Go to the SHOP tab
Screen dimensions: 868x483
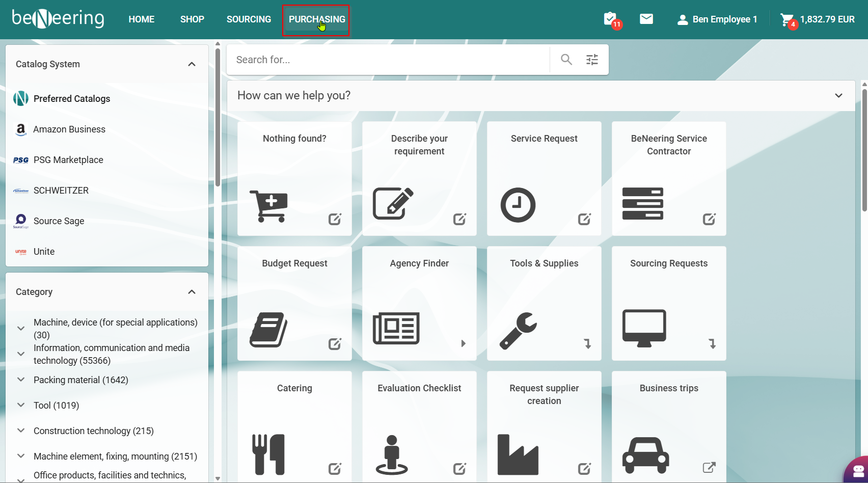pyautogui.click(x=192, y=19)
